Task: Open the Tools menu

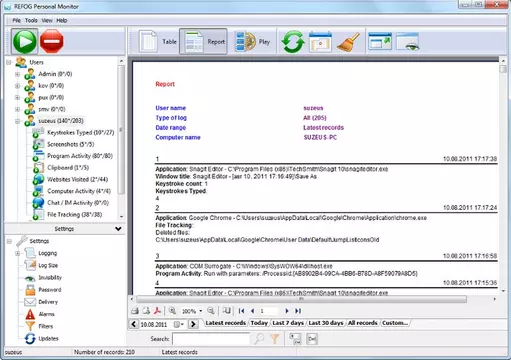Action: point(31,20)
